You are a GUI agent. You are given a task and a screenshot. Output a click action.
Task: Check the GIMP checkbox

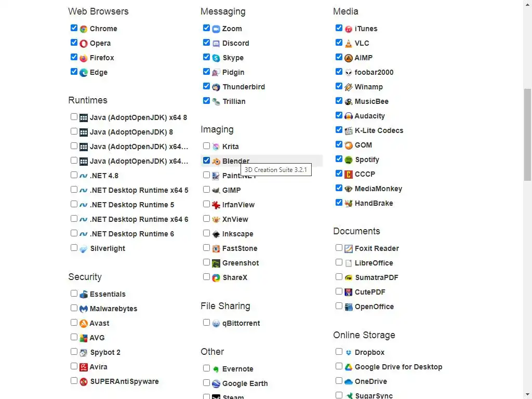[x=206, y=189]
